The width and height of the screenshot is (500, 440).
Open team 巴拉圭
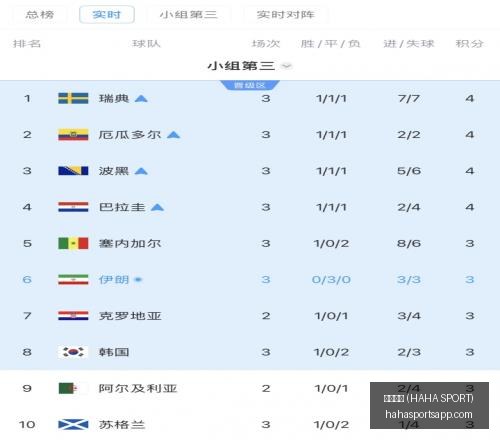click(122, 207)
